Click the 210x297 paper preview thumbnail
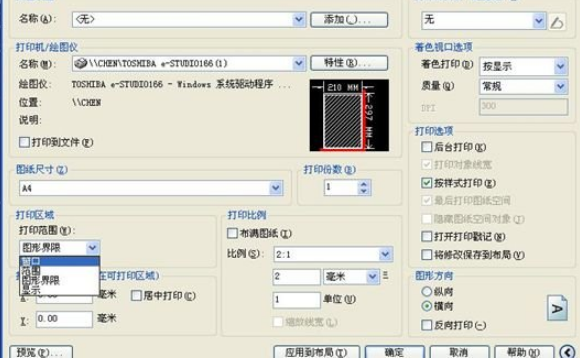 tap(349, 115)
